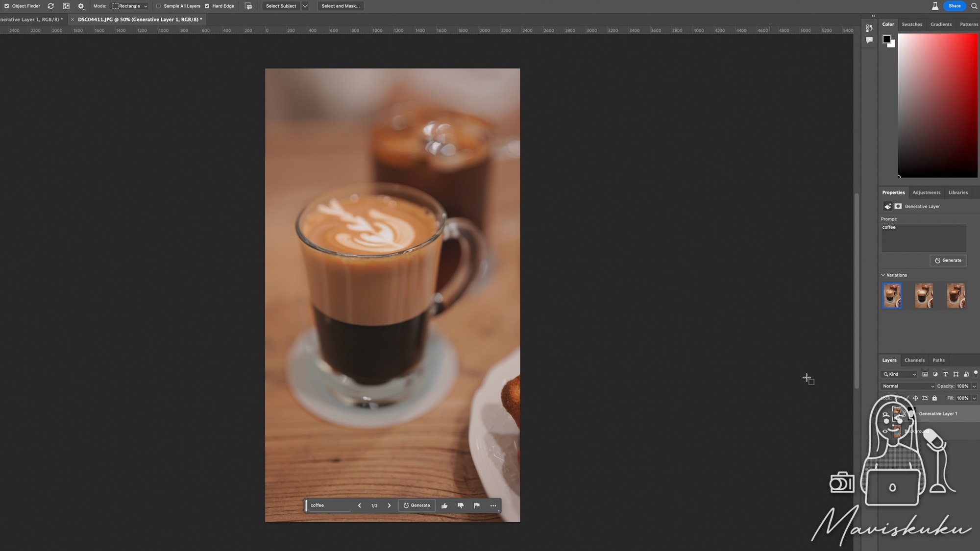This screenshot has width=980, height=551.
Task: Select the DSC04411.JPG document tab
Action: point(140,20)
